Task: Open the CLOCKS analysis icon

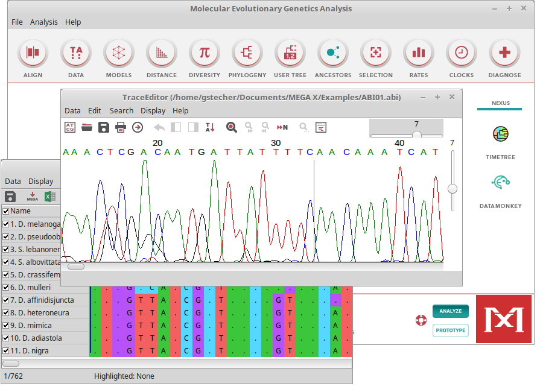Action: coord(462,52)
